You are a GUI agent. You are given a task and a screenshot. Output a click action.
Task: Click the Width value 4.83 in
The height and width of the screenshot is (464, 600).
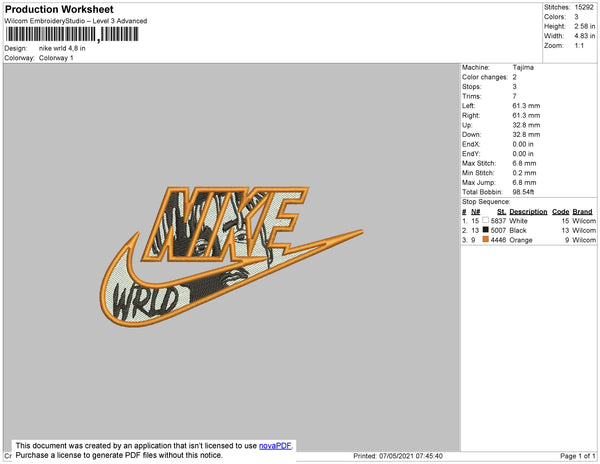click(585, 36)
